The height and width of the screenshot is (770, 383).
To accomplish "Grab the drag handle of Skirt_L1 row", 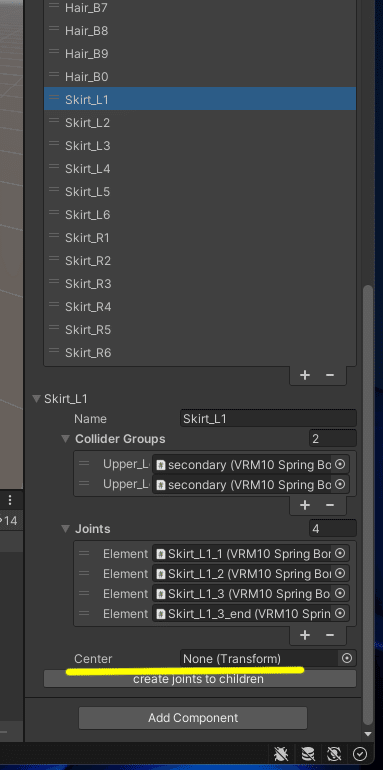I will click(54, 99).
